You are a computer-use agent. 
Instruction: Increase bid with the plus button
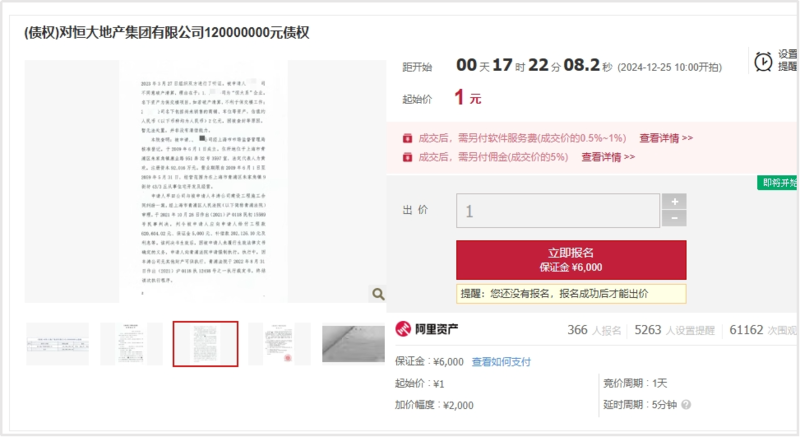[674, 201]
